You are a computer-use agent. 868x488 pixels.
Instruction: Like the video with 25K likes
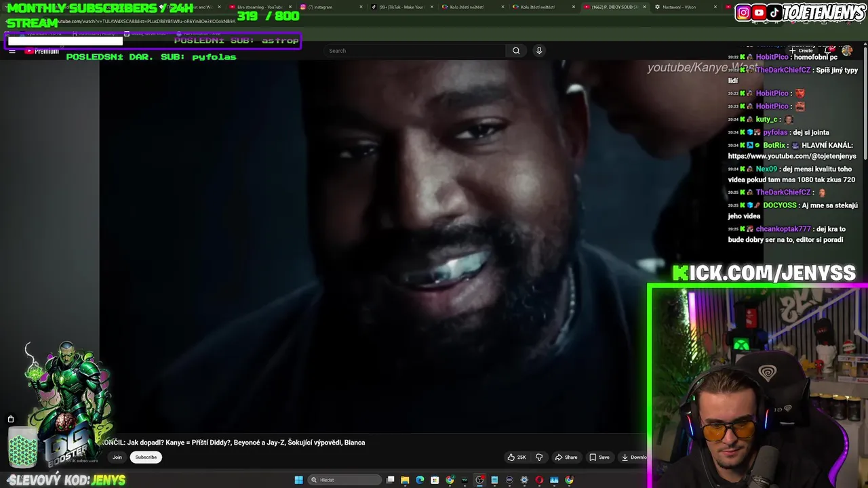[517, 457]
